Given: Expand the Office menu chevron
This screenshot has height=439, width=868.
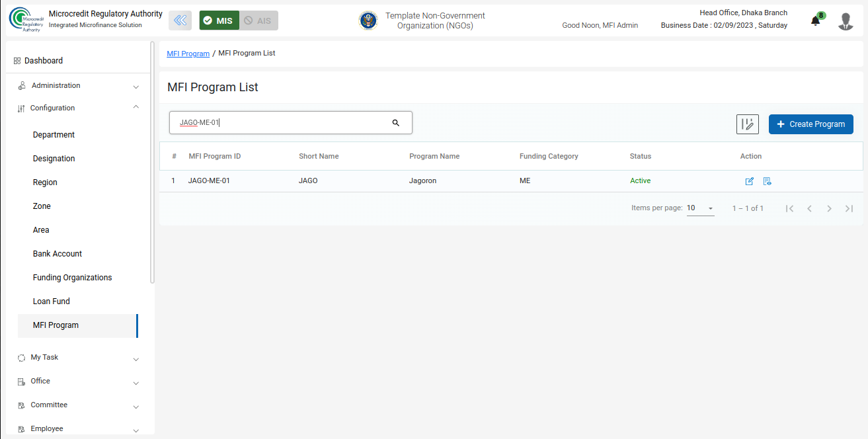Looking at the screenshot, I should tap(136, 383).
